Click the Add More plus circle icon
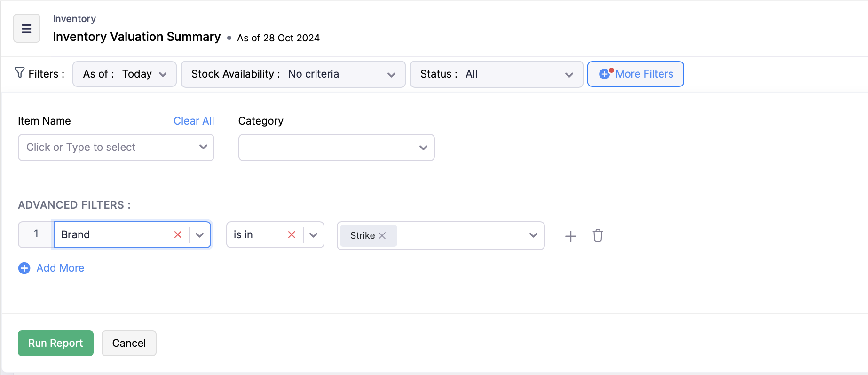This screenshot has width=868, height=375. pyautogui.click(x=24, y=268)
